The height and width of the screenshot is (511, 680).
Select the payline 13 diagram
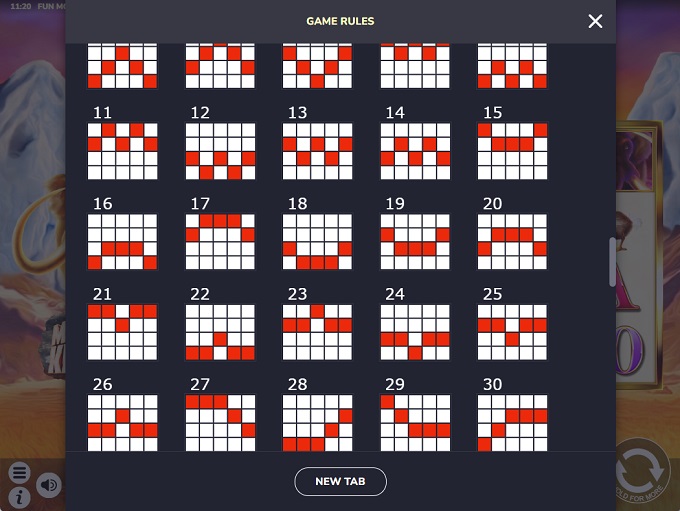[317, 151]
